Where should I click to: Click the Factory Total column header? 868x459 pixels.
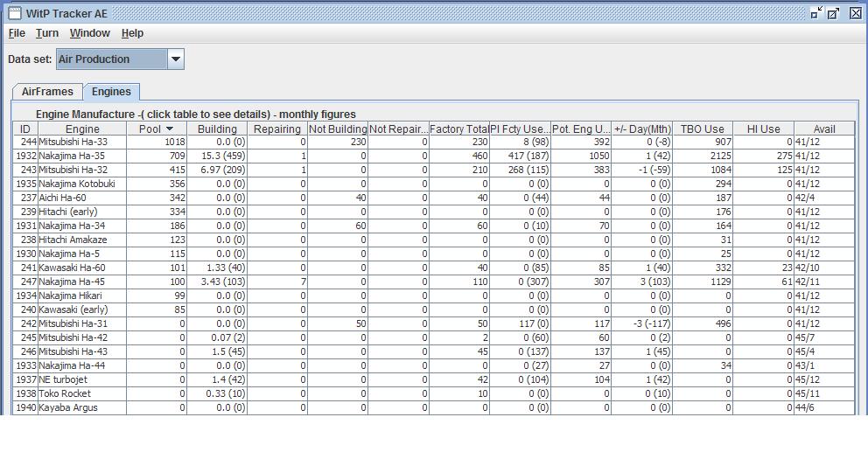click(x=458, y=129)
